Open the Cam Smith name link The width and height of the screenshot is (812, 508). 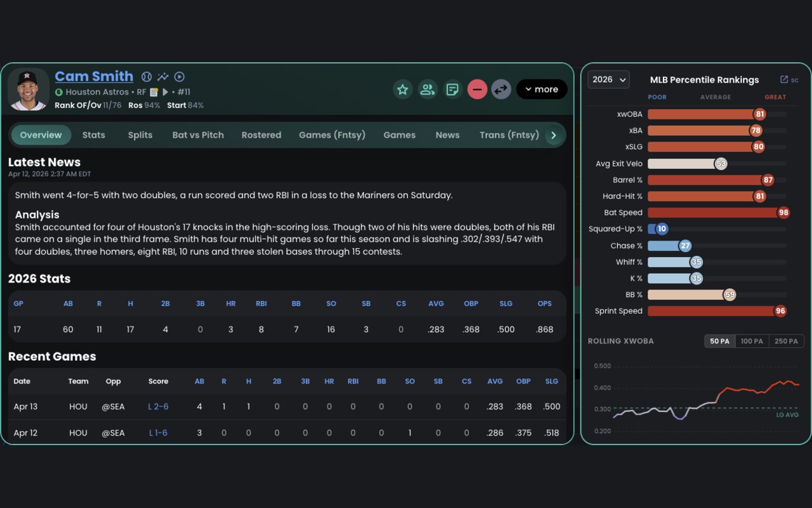click(x=94, y=76)
